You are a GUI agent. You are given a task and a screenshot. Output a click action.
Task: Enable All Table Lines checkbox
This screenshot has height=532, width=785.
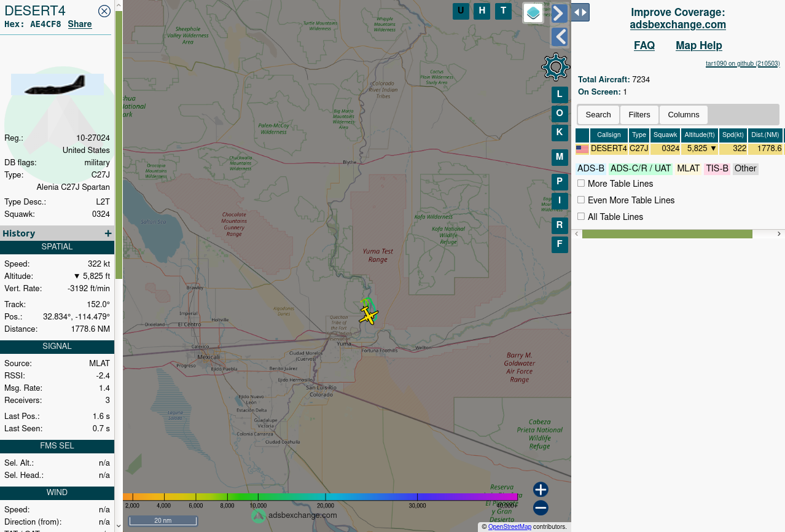pos(581,216)
